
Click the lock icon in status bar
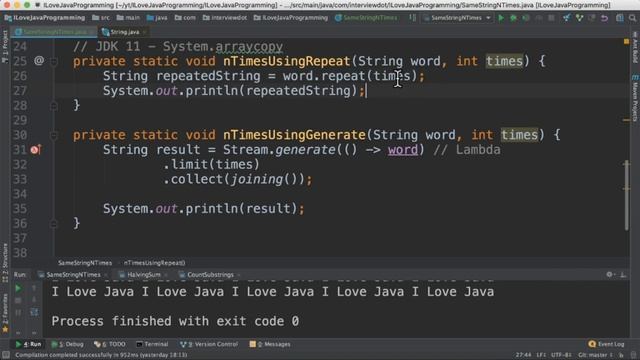[x=622, y=355]
